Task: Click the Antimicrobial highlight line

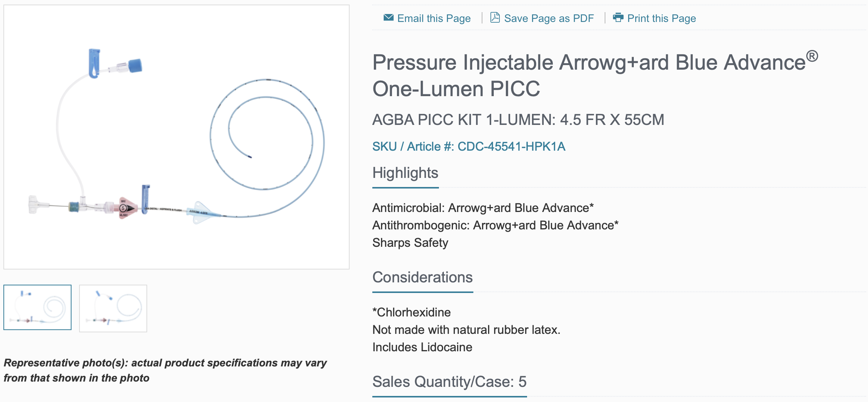Action: (483, 208)
